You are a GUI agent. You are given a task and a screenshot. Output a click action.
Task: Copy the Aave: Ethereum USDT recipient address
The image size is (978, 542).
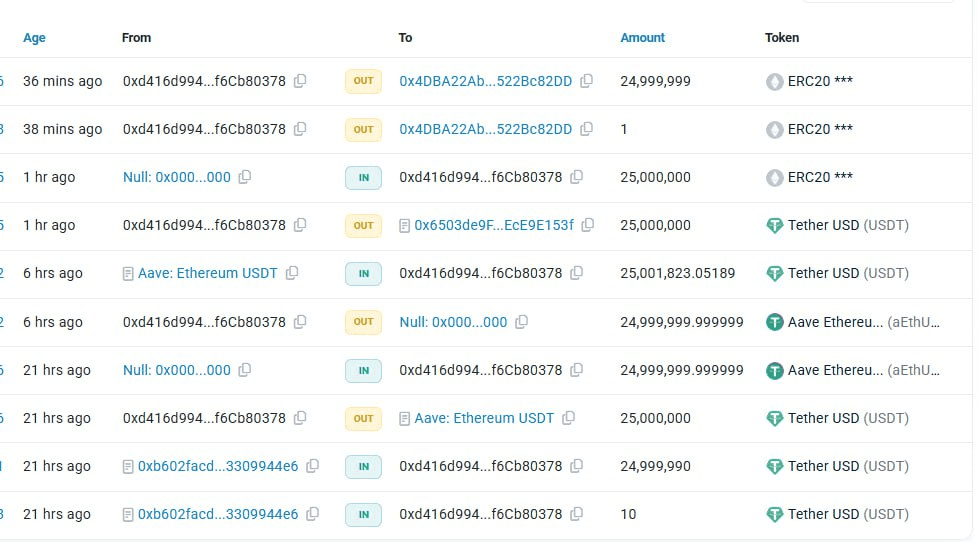[x=568, y=418]
